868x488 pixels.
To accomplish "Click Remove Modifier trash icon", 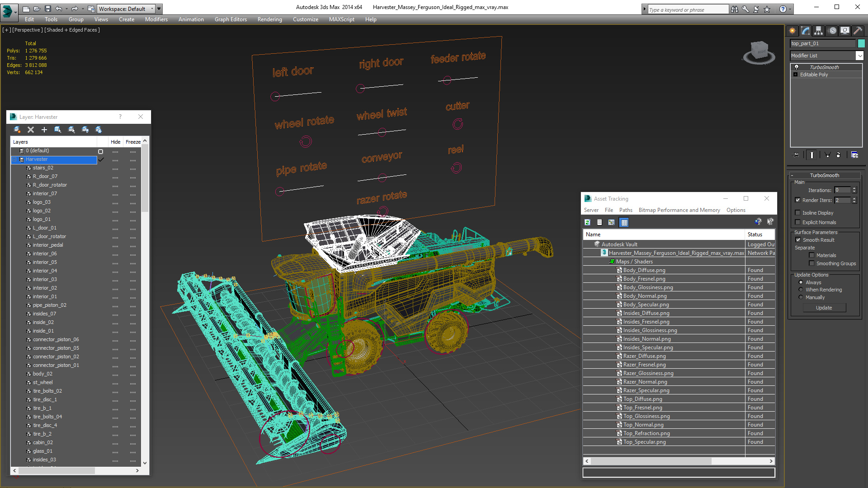I will [x=839, y=155].
